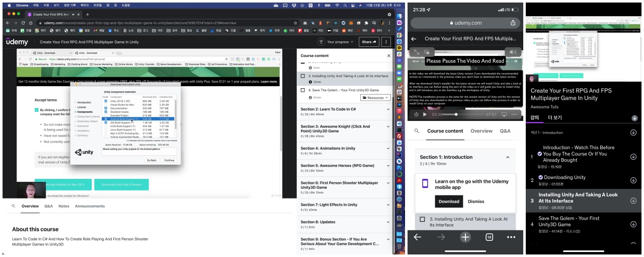Tap the speaker mute icon on mobile video
The height and width of the screenshot is (257, 644).
(x=513, y=51)
